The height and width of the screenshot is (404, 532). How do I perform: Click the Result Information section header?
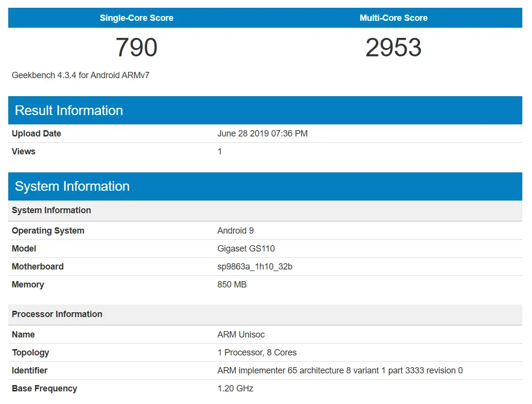pos(69,110)
